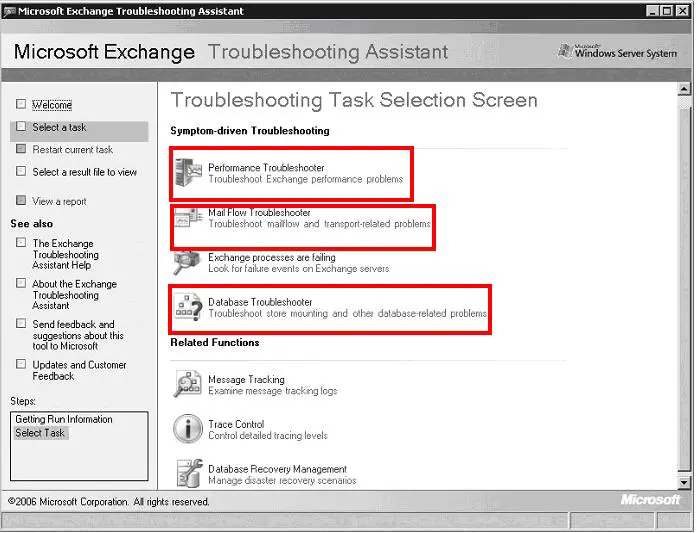Image resolution: width=697 pixels, height=533 pixels.
Task: Click the Database Recovery Management wrench icon
Action: (x=189, y=473)
